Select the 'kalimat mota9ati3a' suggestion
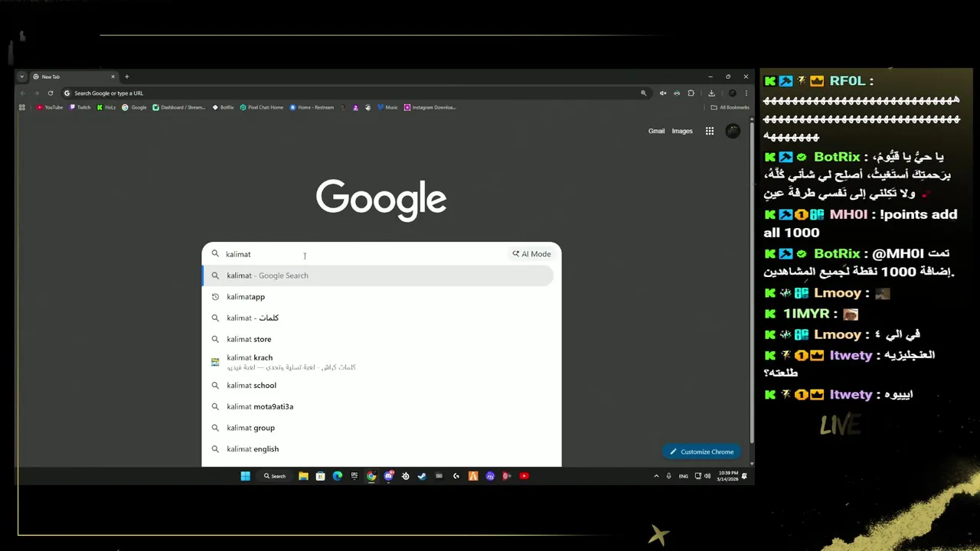 (x=377, y=407)
